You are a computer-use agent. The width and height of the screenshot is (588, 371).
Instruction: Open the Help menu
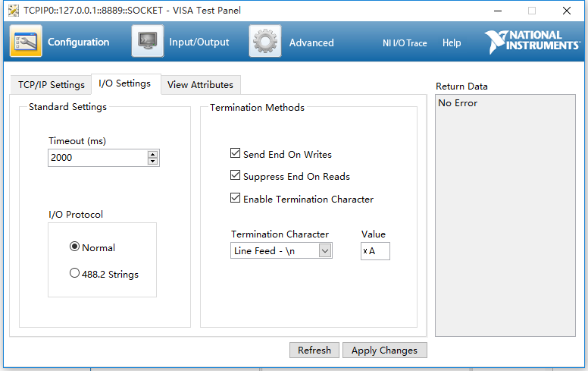pos(452,43)
